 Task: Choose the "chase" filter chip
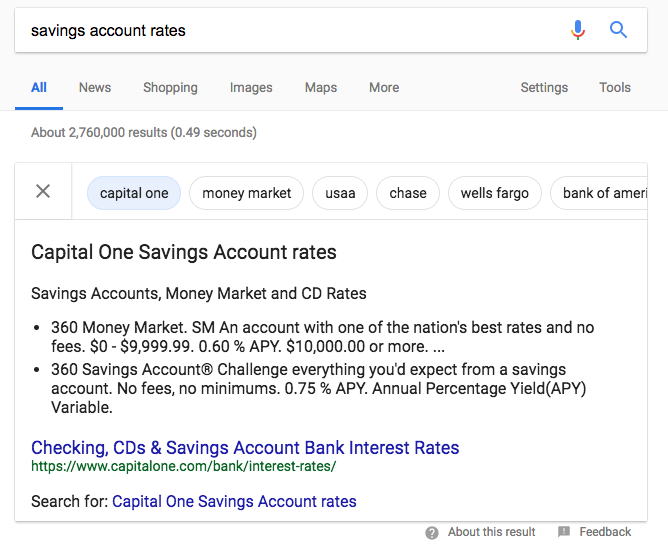[408, 193]
